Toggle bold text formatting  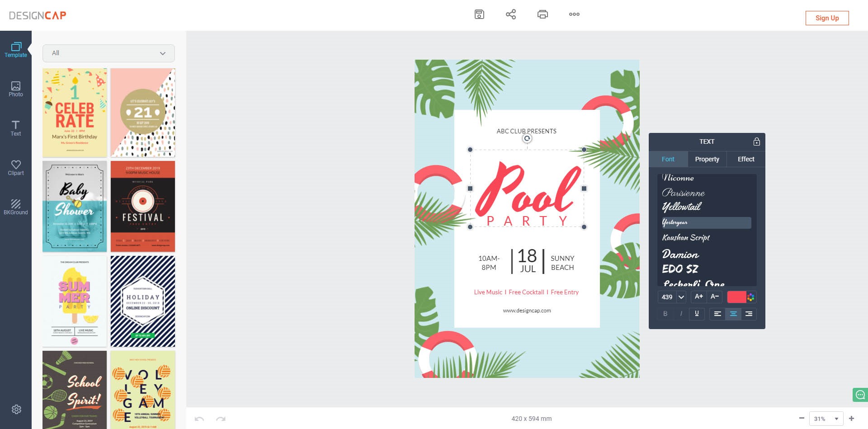[665, 314]
